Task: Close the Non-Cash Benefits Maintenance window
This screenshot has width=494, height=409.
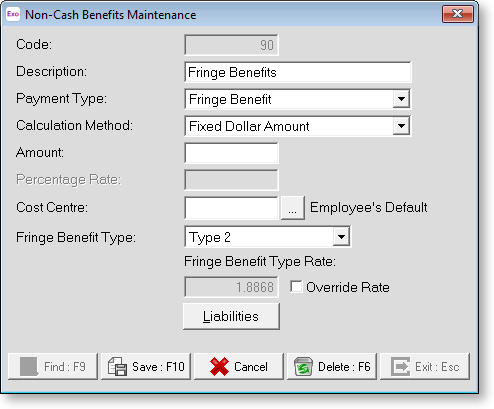Action: click(x=458, y=14)
